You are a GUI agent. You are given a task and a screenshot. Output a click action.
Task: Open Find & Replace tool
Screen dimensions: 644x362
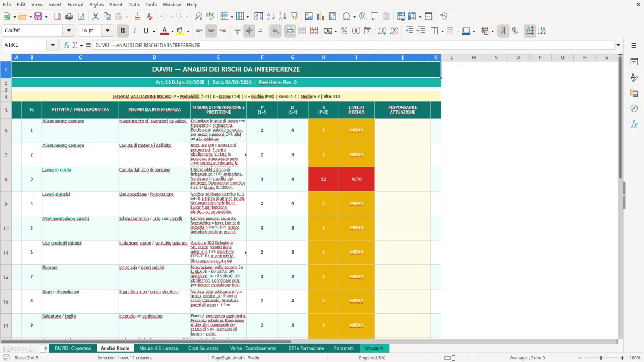(199, 17)
